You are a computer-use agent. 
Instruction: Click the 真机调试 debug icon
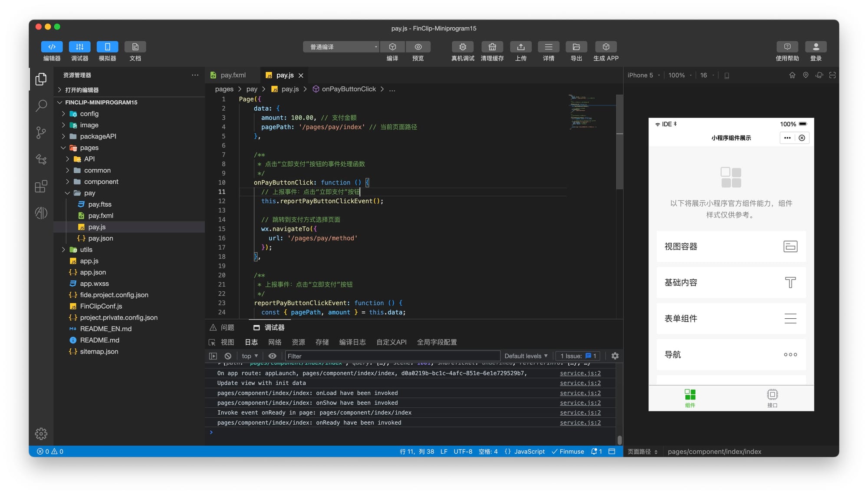pos(462,47)
